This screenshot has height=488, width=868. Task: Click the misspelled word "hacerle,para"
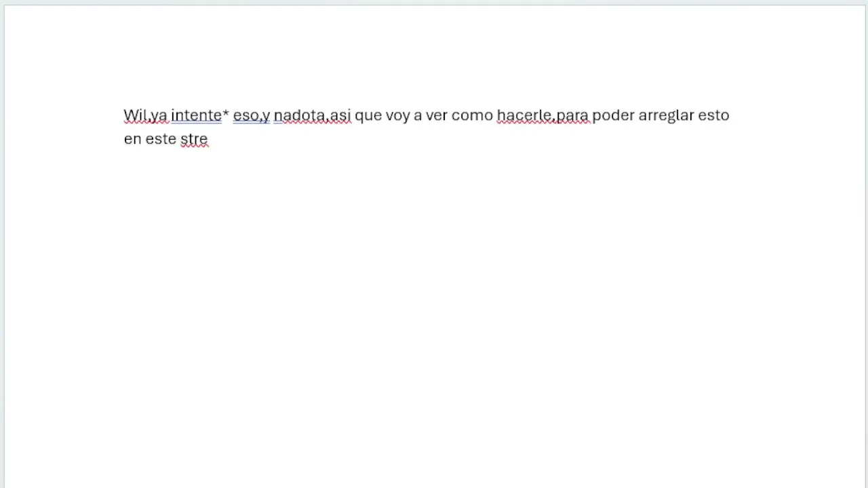pyautogui.click(x=542, y=116)
